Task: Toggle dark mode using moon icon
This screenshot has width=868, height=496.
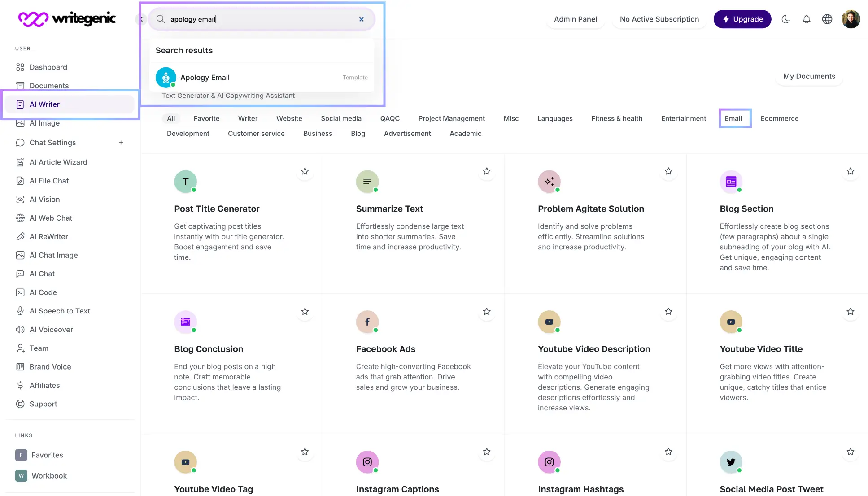Action: 786,18
